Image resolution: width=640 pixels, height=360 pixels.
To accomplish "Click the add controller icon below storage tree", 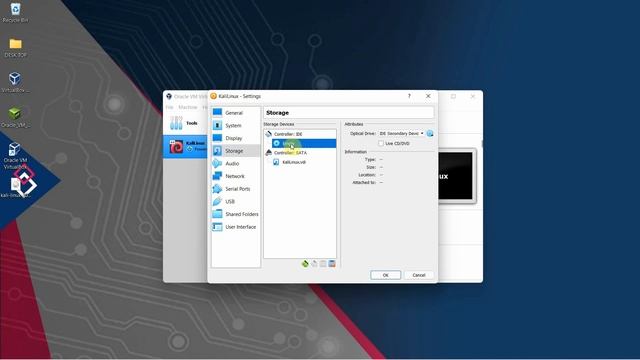I will (305, 264).
